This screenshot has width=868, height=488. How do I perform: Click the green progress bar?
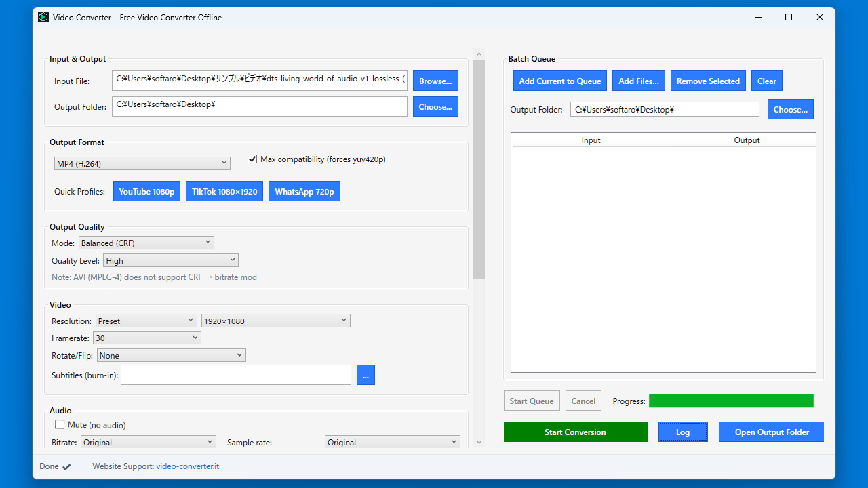(x=731, y=401)
